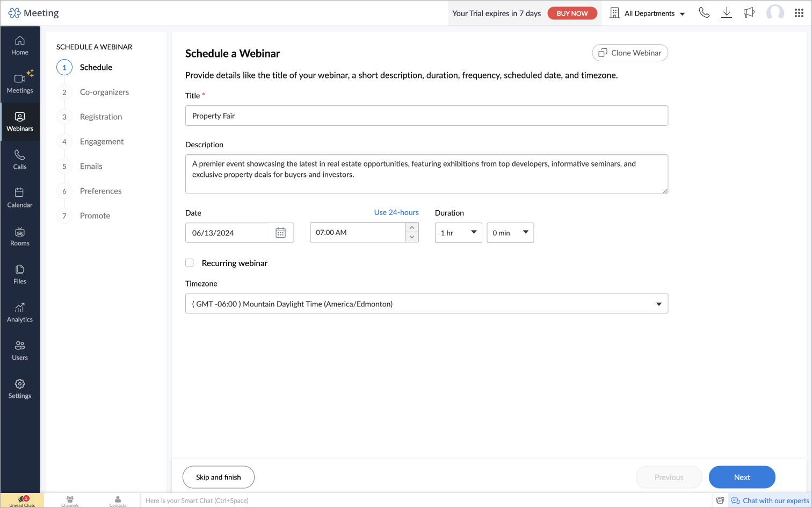Open the announcements megaphone icon

click(749, 13)
